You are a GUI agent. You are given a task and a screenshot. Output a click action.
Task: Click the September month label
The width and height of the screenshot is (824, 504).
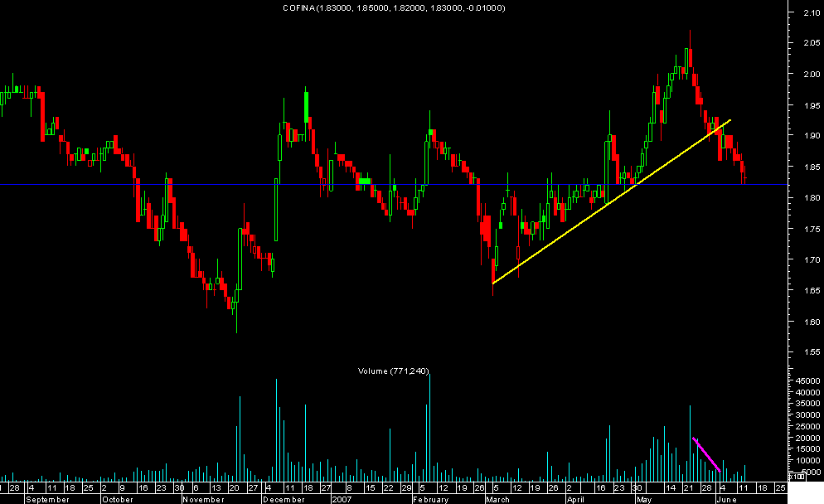[x=47, y=499]
